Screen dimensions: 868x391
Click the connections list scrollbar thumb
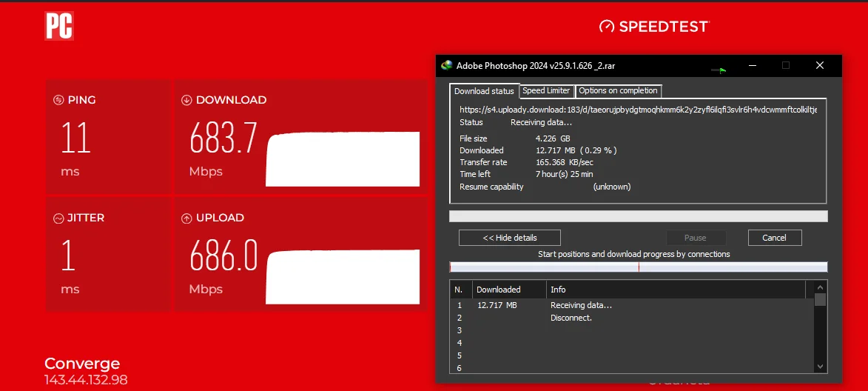tap(821, 300)
